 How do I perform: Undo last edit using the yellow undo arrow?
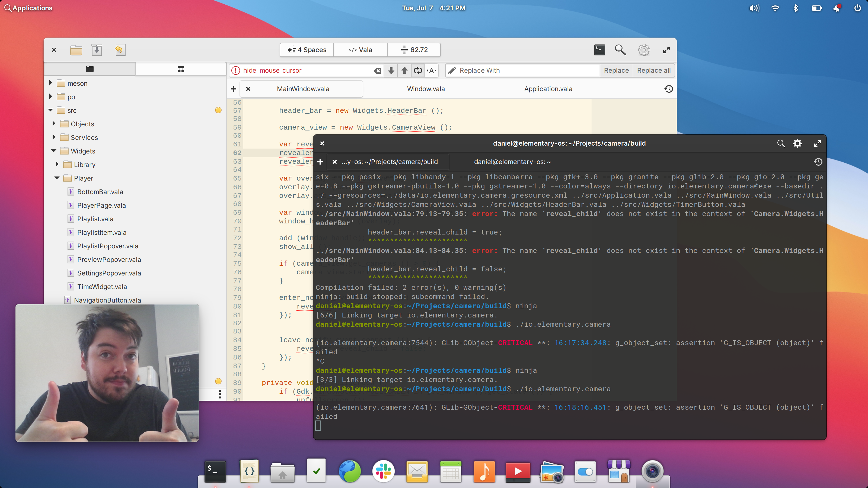pyautogui.click(x=120, y=50)
